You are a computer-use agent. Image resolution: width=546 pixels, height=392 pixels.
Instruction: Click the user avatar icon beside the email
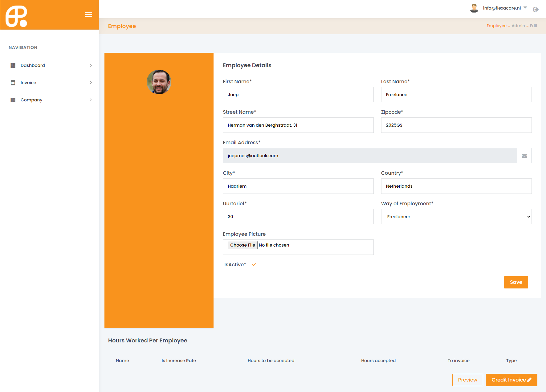point(474,8)
